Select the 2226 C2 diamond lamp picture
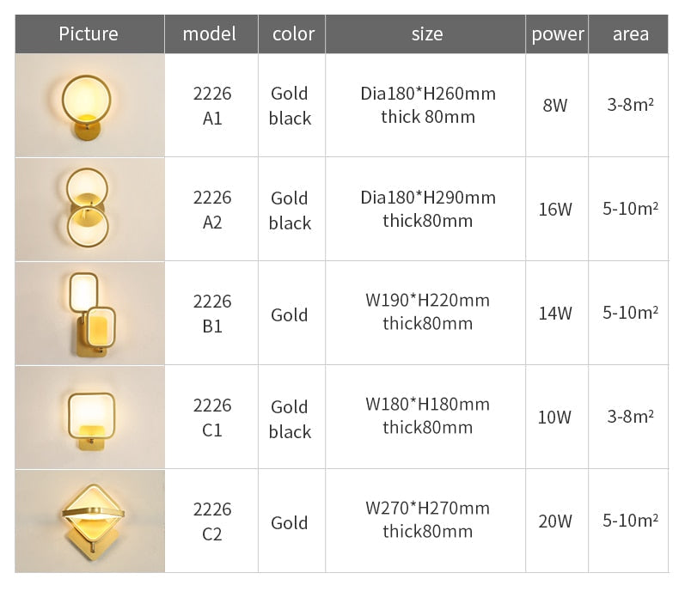679x616 pixels. click(89, 521)
